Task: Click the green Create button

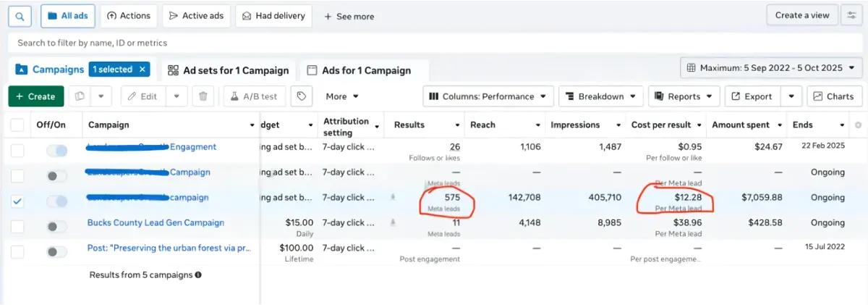Action: pos(36,96)
